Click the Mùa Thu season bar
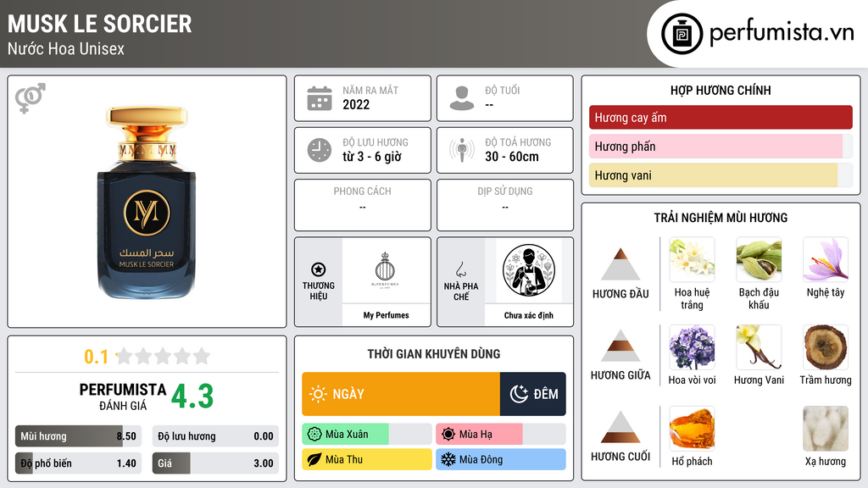Screen dimensions: 868x488 point(366,459)
